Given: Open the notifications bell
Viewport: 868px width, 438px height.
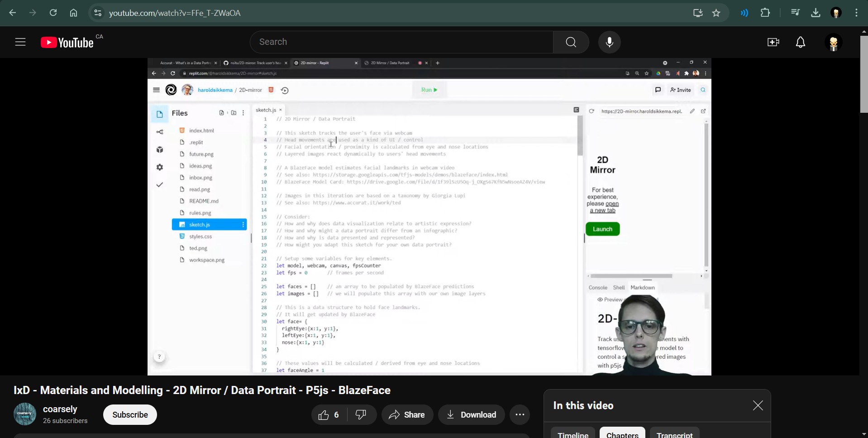Looking at the screenshot, I should pyautogui.click(x=800, y=42).
